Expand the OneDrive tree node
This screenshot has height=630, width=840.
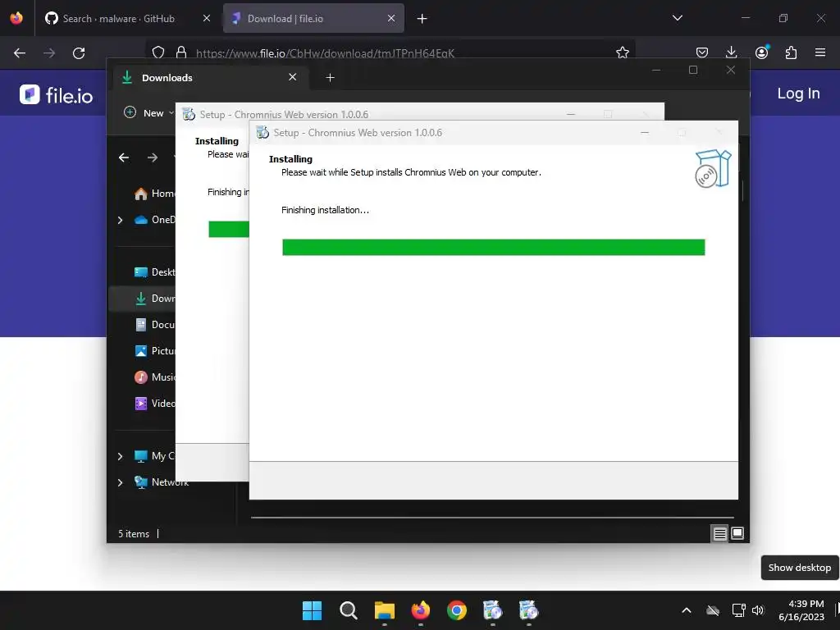click(120, 220)
